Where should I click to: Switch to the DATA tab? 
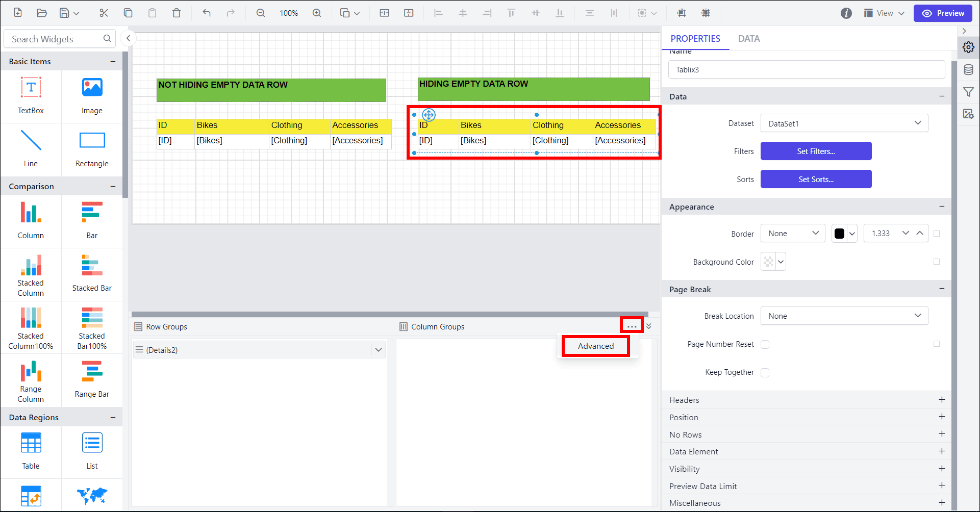pyautogui.click(x=748, y=39)
